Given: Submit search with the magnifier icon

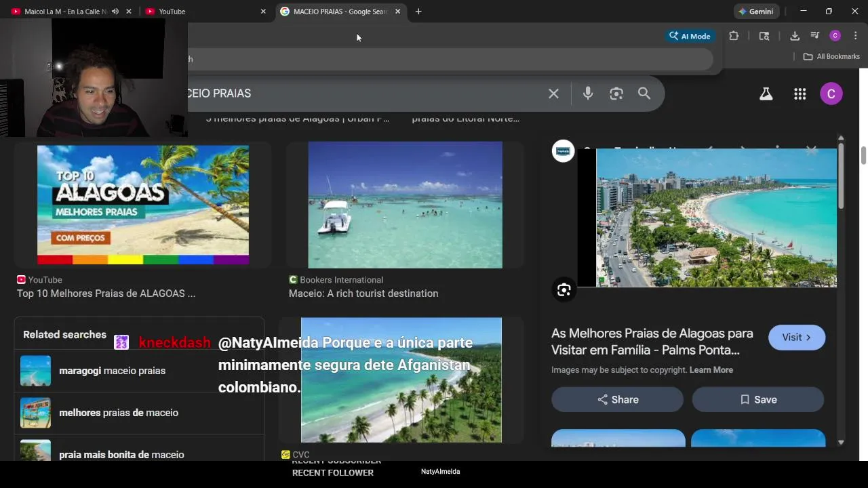Looking at the screenshot, I should click(644, 94).
